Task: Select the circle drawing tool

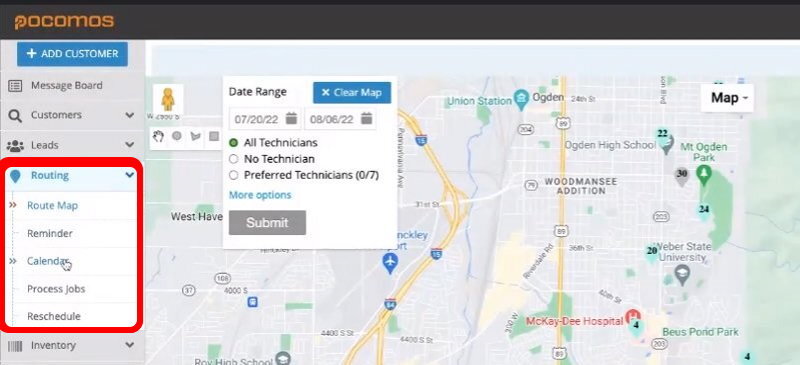Action: point(177,136)
